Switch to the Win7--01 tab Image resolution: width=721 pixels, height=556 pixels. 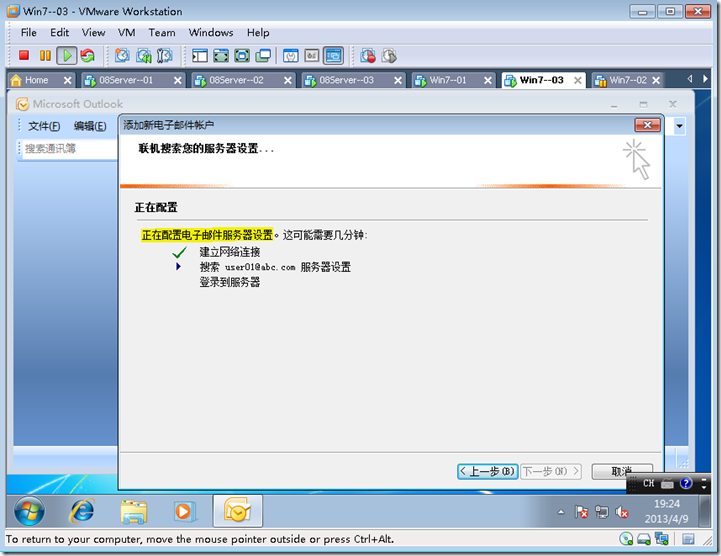click(x=448, y=80)
